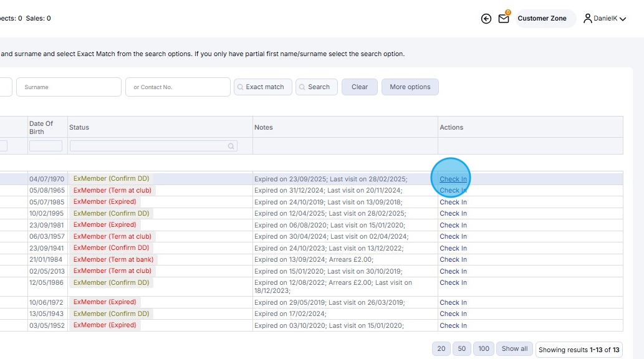644x359 pixels.
Task: Select ExMember (Term at bank) status cell
Action: pos(113,259)
